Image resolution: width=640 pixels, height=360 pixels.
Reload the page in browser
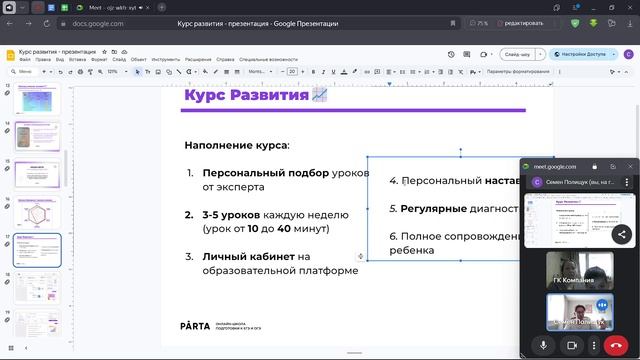point(47,24)
